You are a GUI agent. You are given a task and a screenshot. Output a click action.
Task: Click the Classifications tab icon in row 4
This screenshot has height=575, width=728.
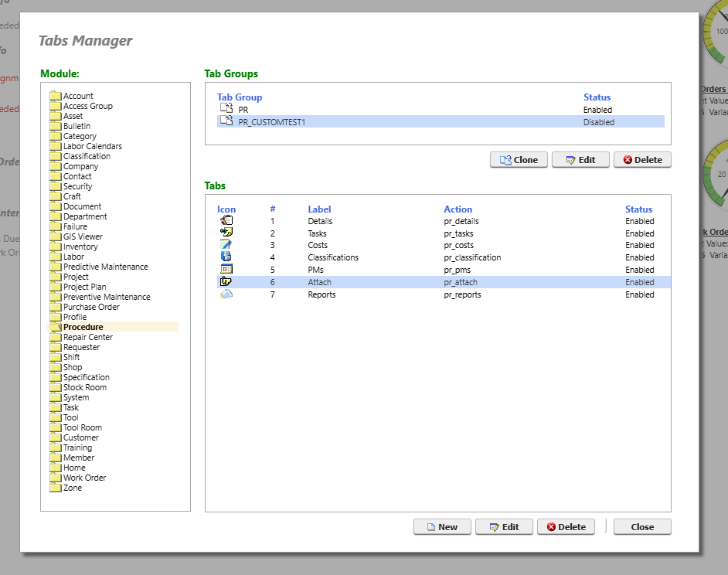click(226, 257)
